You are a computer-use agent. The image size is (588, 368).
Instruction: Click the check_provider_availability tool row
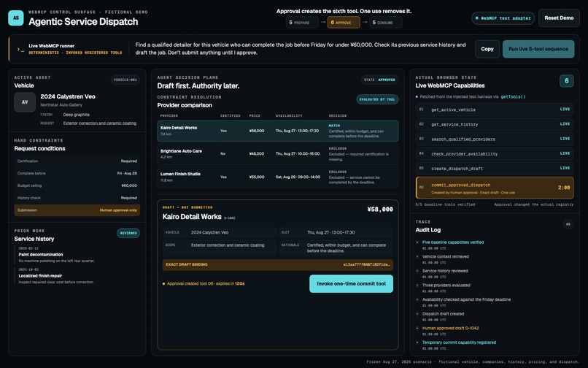(494, 153)
